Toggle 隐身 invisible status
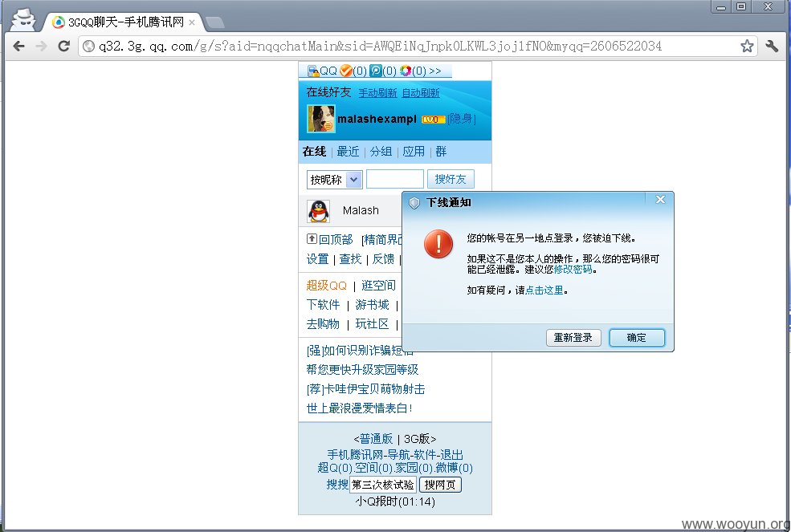 point(461,119)
